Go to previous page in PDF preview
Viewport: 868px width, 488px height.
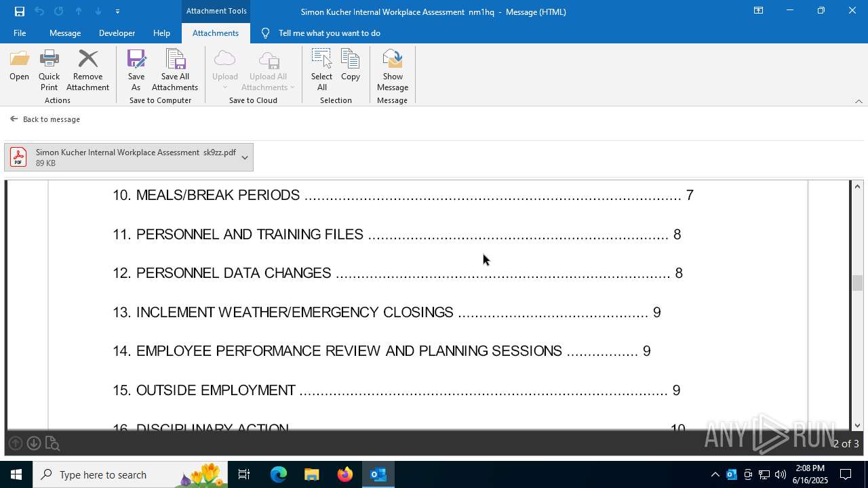click(x=15, y=443)
